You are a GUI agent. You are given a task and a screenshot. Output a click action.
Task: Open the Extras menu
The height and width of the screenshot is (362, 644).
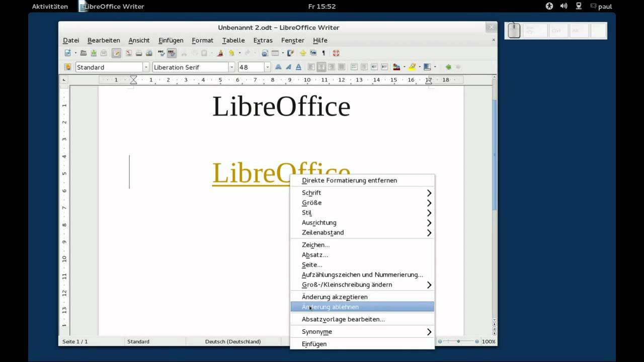click(263, 40)
